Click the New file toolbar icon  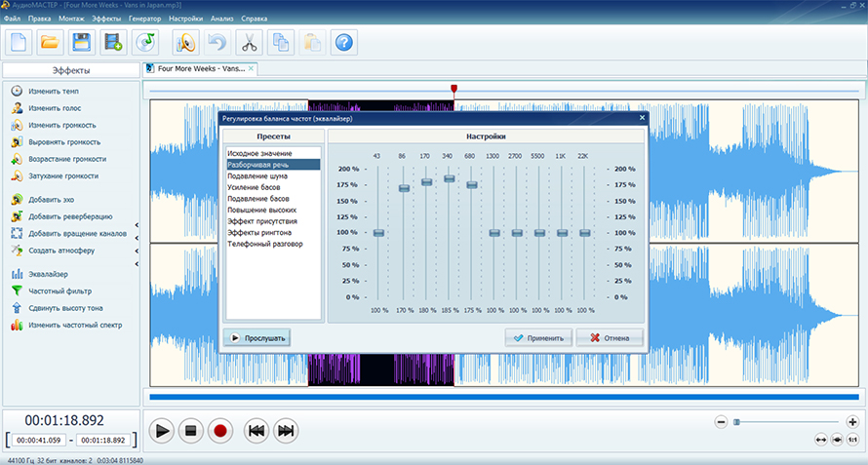click(20, 42)
